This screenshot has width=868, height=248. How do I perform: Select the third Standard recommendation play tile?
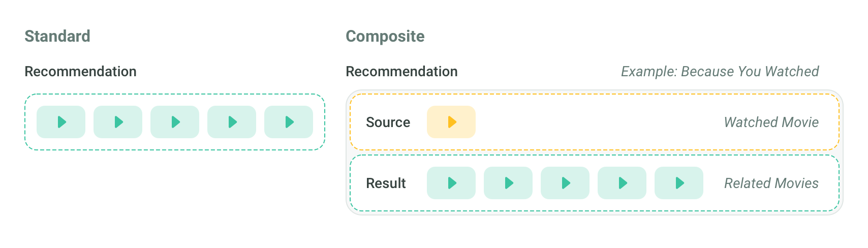[175, 122]
